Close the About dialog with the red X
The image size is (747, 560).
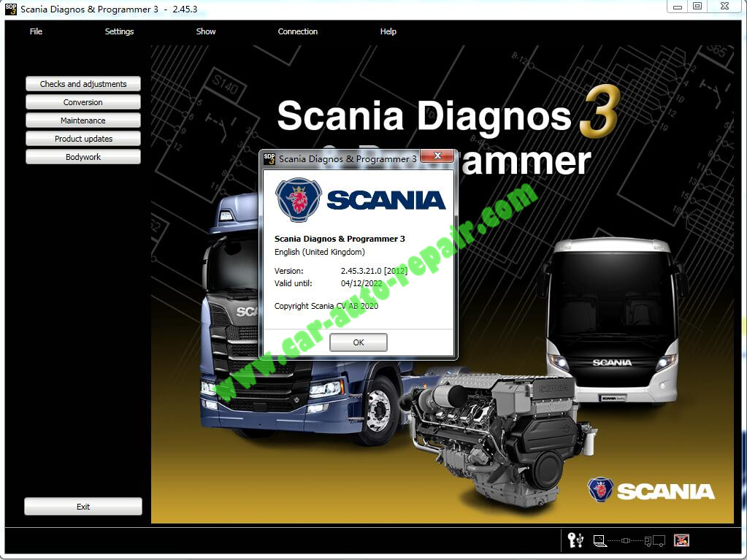437,156
